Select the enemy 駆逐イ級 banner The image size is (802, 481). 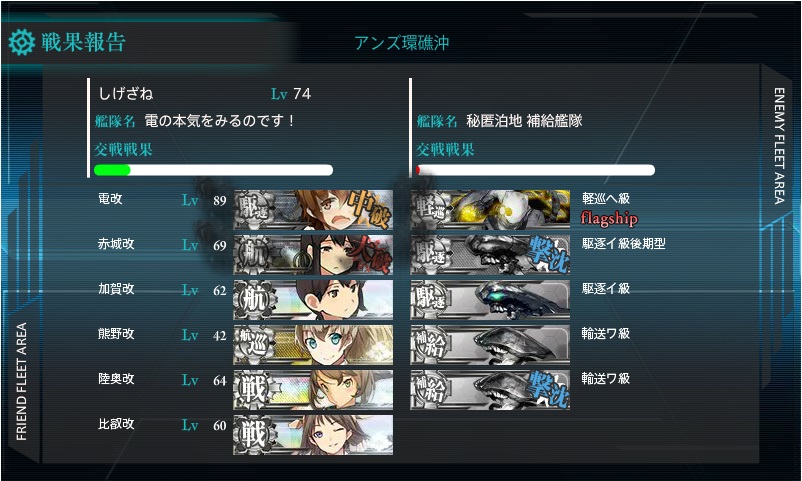click(490, 299)
